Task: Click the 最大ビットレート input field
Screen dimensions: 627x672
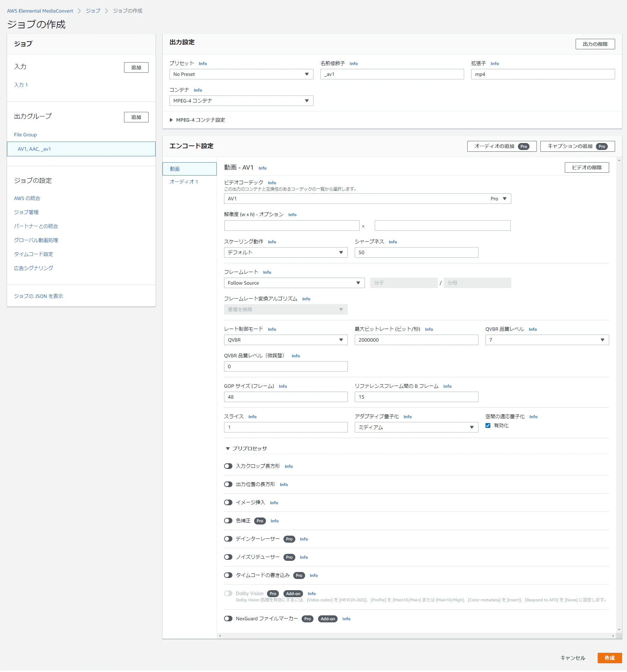Action: tap(416, 340)
